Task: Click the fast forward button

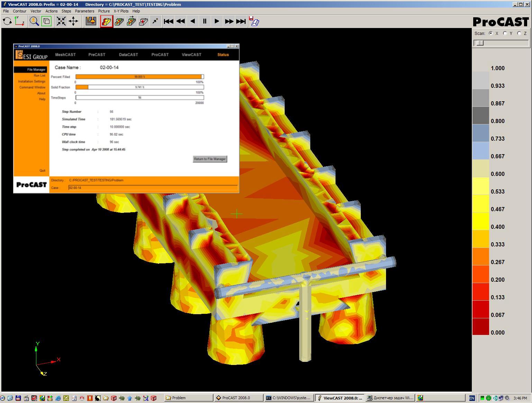Action: tap(229, 21)
